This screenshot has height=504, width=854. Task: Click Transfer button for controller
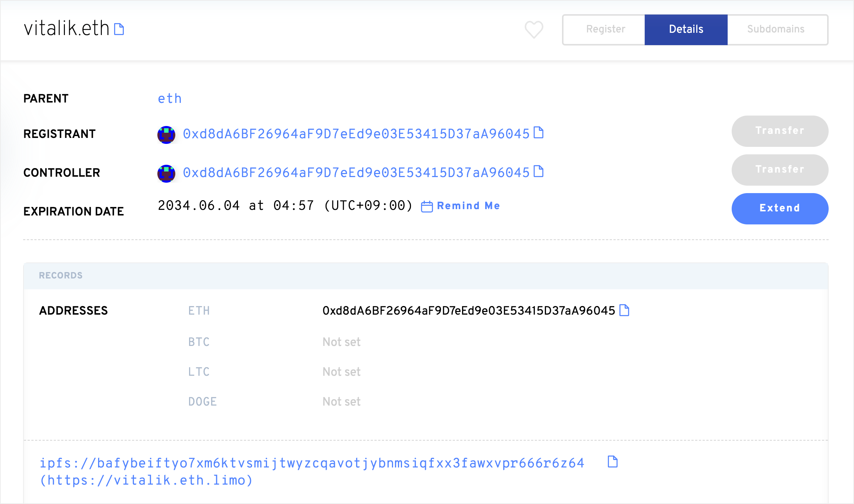[x=779, y=170]
